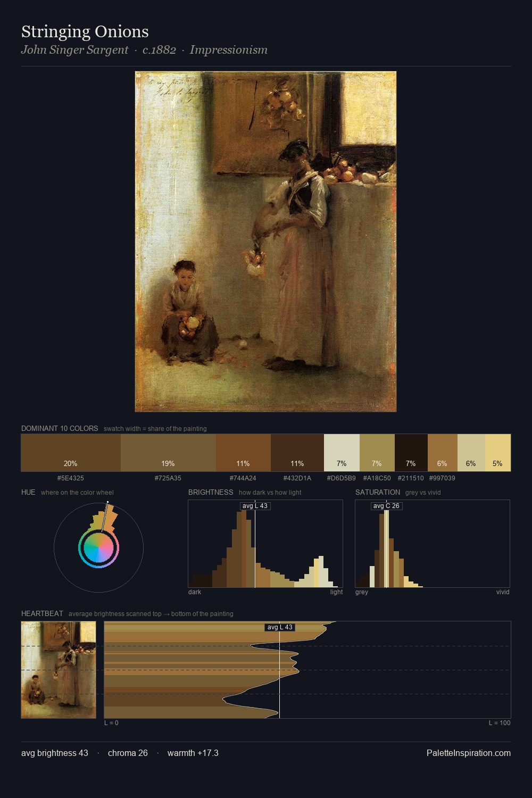The image size is (532, 798).
Task: Click the 'avg brightness 43' footer stat
Action: pos(55,753)
